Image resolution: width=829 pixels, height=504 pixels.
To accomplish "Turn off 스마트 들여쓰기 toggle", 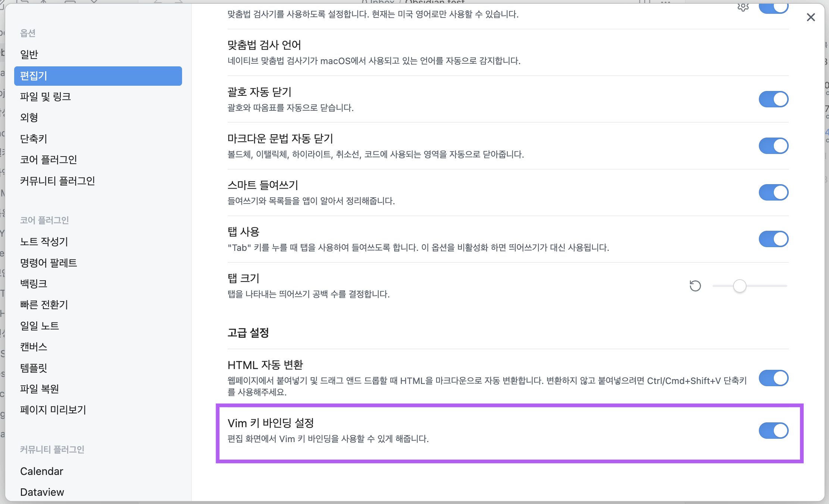I will (x=773, y=192).
